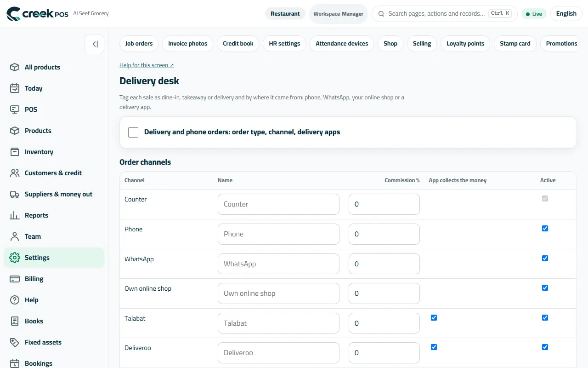Click the Customers & credit people icon
This screenshot has width=588, height=368.
pyautogui.click(x=15, y=173)
